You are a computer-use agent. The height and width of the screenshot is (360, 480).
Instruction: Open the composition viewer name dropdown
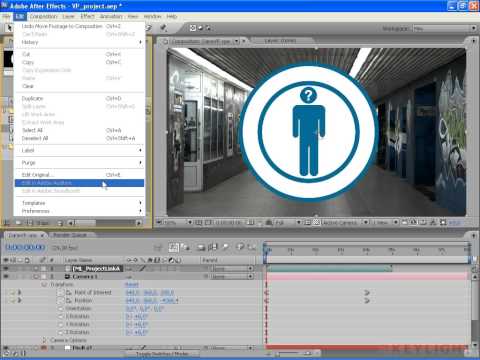pos(236,41)
